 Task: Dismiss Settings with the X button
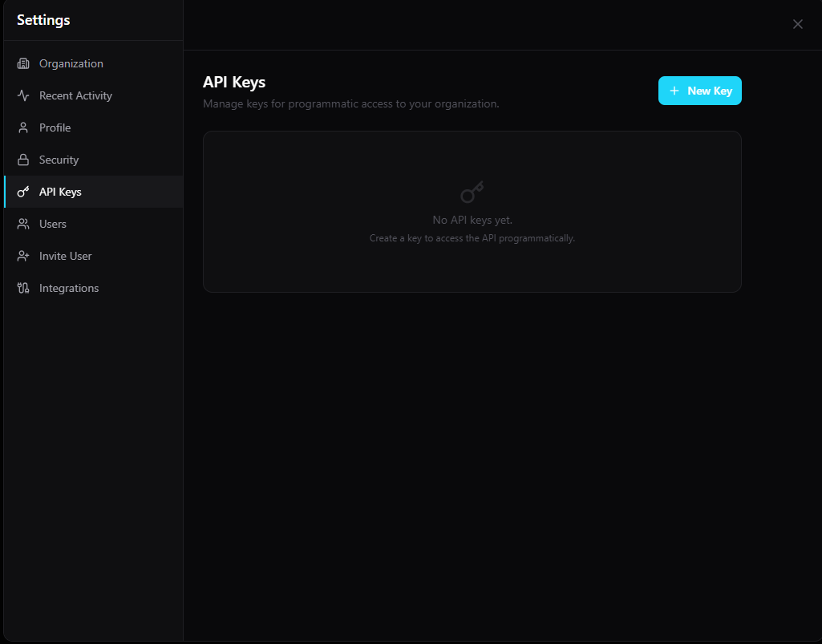click(x=798, y=24)
